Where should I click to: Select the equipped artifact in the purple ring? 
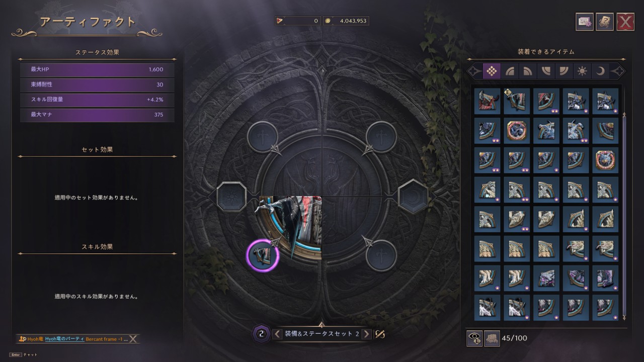(262, 256)
